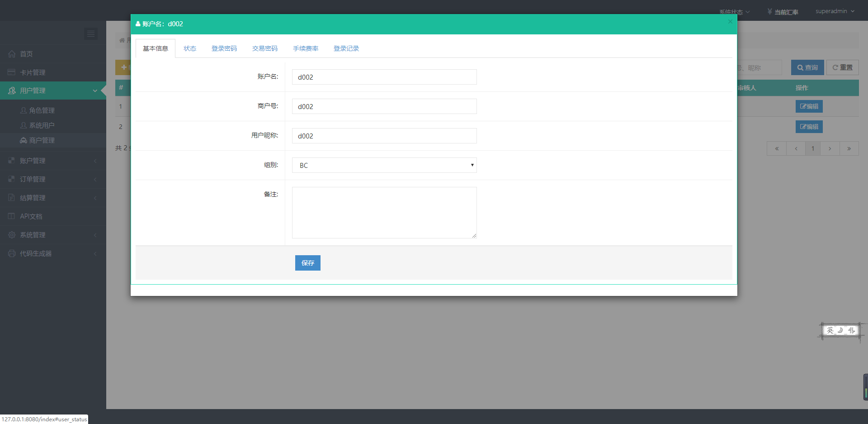
Task: Click the home icon next to 首页
Action: coord(12,54)
